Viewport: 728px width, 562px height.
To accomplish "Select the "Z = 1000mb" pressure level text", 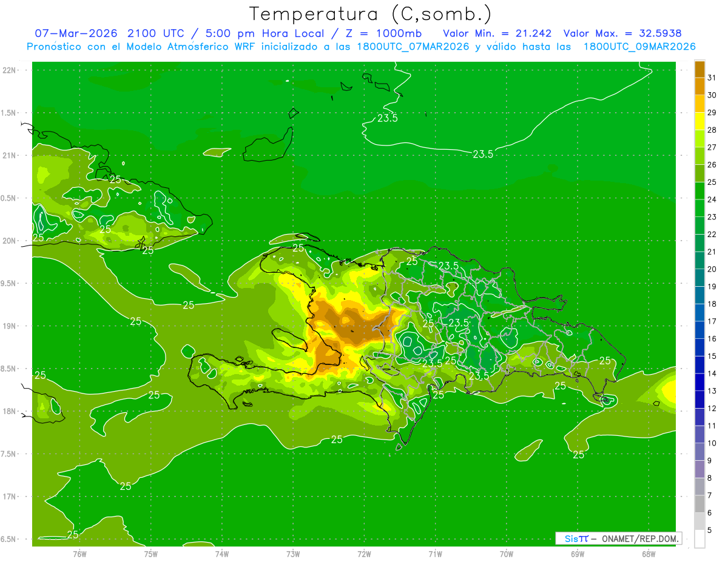I will (383, 33).
